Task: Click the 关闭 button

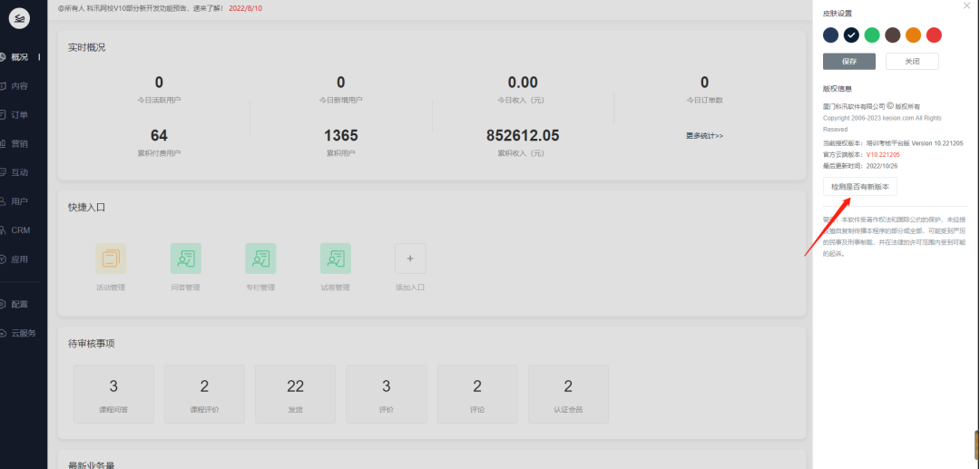Action: [913, 61]
